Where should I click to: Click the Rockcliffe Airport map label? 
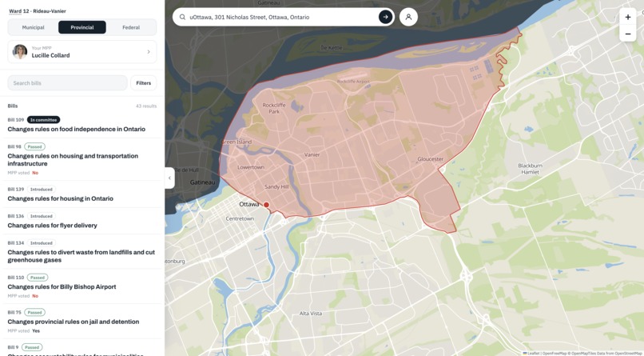coord(353,82)
